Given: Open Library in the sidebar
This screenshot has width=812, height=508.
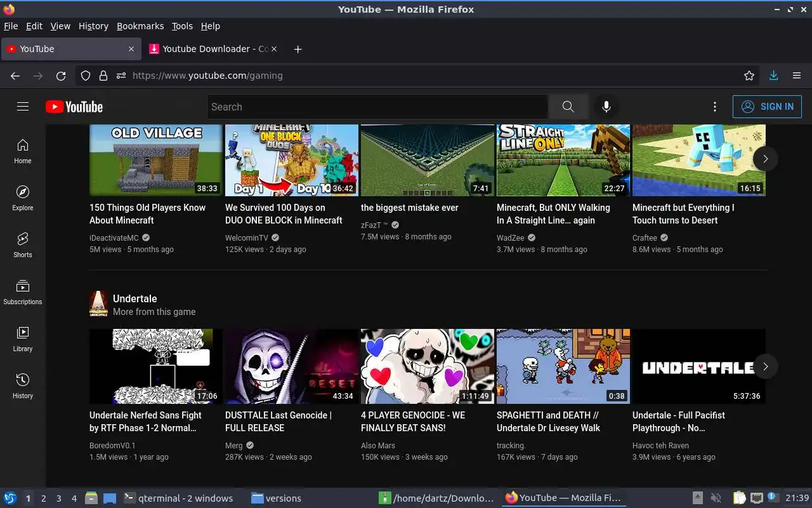Looking at the screenshot, I should (23, 340).
